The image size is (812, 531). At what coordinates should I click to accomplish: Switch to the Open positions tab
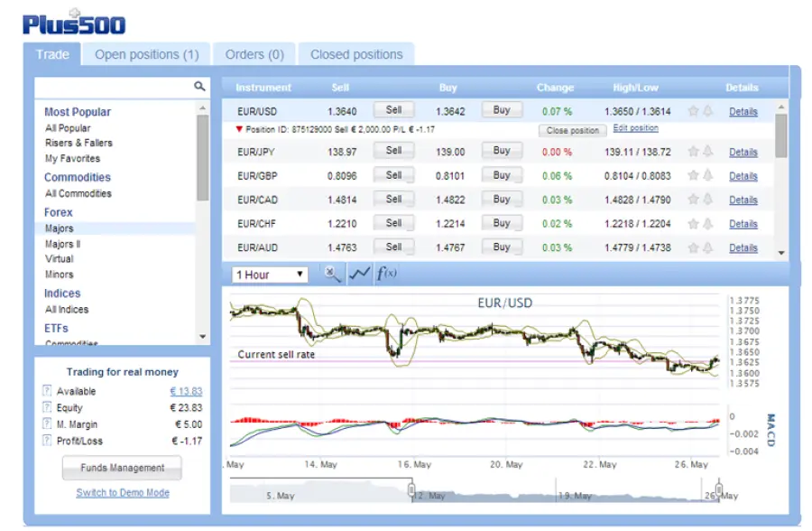147,54
